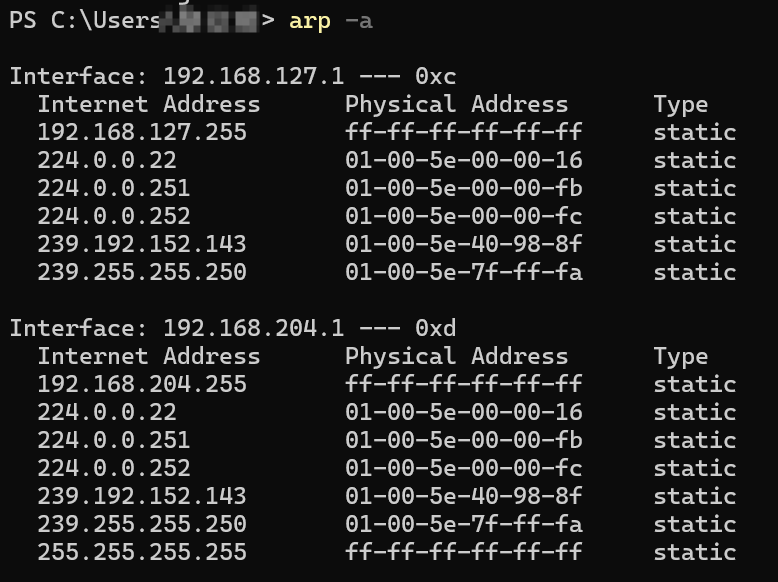Click the IP address 192.168.127.255
The height and width of the screenshot is (582, 778).
[x=142, y=132]
